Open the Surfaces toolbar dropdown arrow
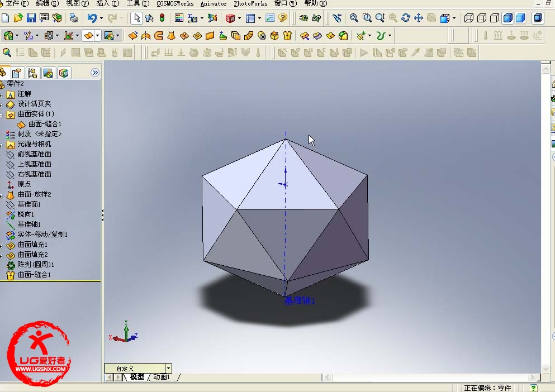Image resolution: width=555 pixels, height=392 pixels. coord(97,35)
